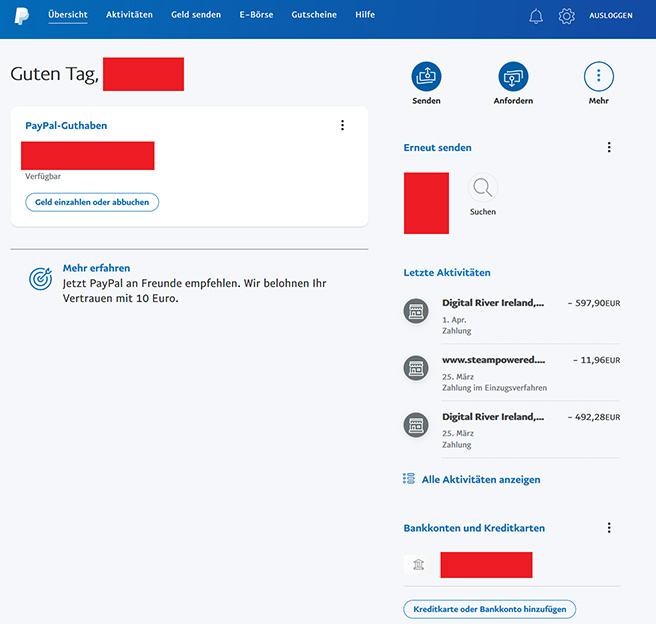Viewport: 656px width, 624px height.
Task: Open the Mehr actions circle
Action: 599,76
